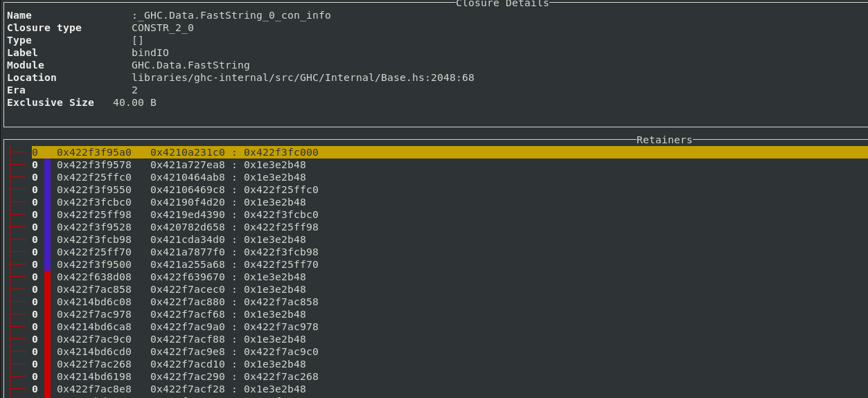Viewport: 868px width, 398px height.
Task: Click the closure name con_info value
Action: (231, 15)
